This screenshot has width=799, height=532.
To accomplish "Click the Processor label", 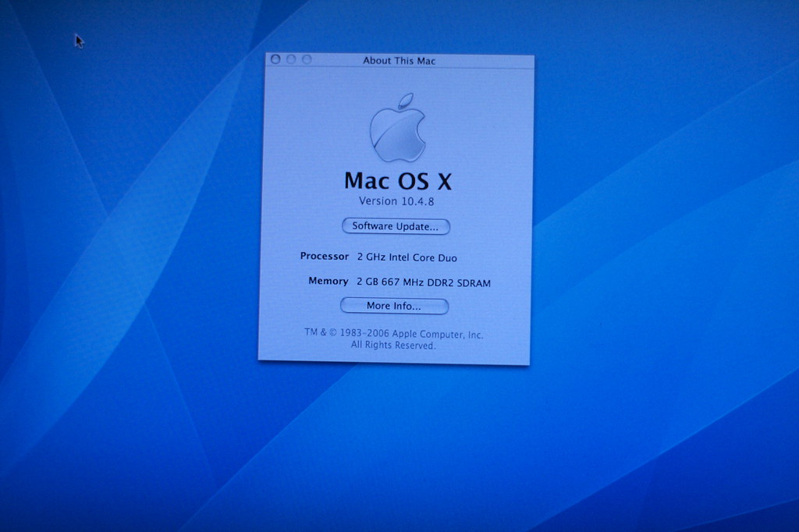I will pyautogui.click(x=325, y=256).
